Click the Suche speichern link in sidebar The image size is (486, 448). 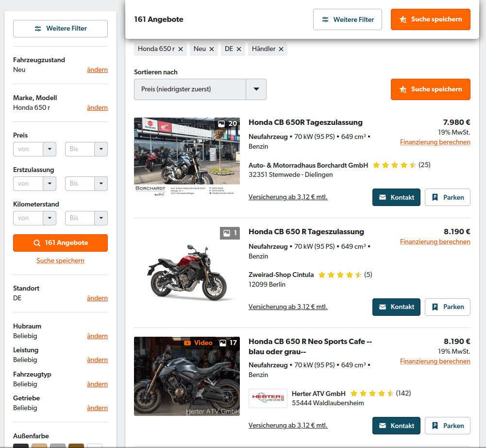(60, 260)
